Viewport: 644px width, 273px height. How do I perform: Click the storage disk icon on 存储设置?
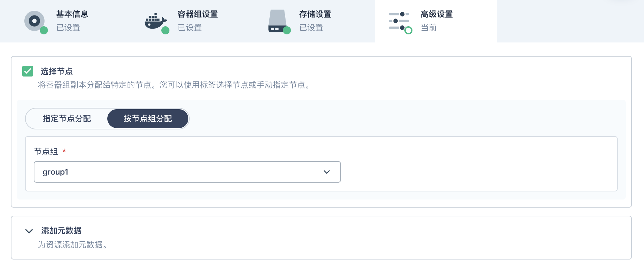[277, 20]
